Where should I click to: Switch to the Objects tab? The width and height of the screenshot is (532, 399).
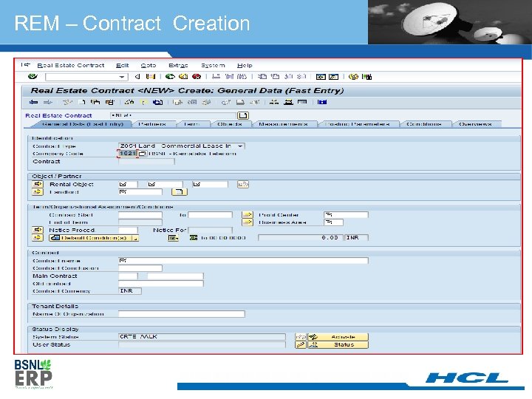click(230, 124)
